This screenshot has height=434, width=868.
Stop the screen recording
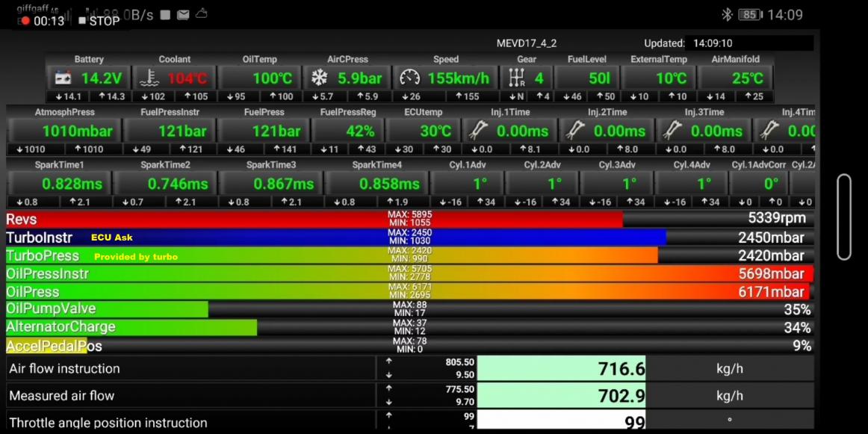tap(99, 21)
